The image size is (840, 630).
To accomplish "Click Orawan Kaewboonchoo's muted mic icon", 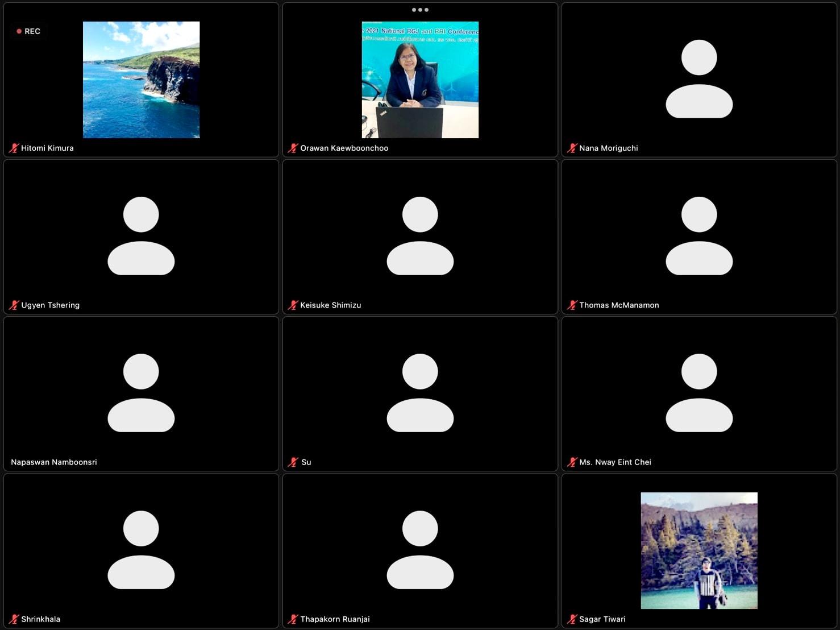I will [293, 148].
